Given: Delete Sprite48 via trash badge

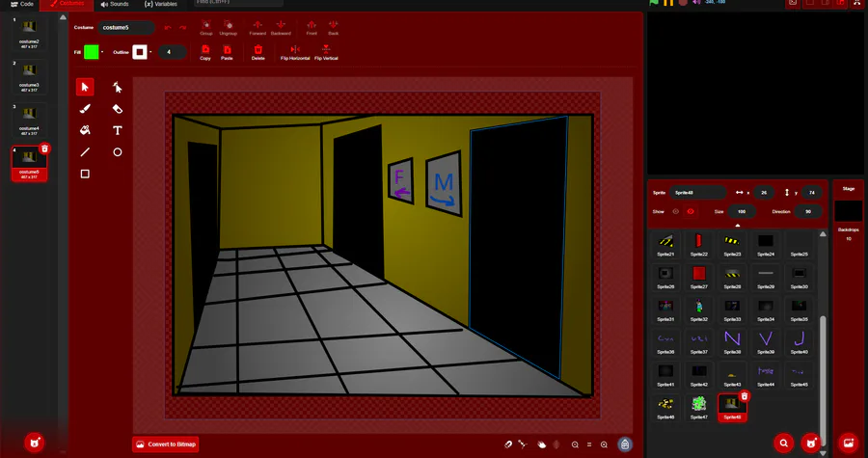Looking at the screenshot, I should (x=745, y=396).
